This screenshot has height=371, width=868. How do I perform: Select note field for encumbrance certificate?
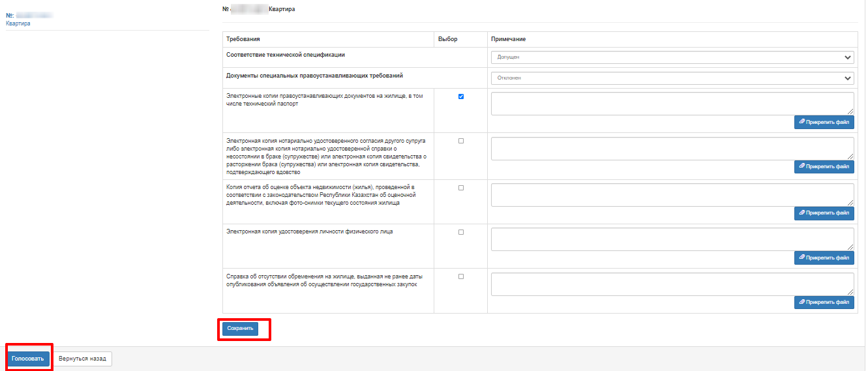(x=672, y=284)
